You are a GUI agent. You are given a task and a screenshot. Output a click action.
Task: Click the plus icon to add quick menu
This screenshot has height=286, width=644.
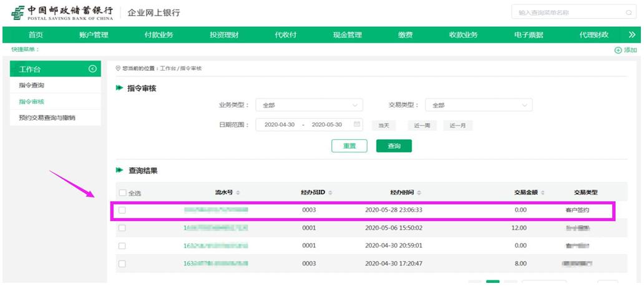[618, 50]
